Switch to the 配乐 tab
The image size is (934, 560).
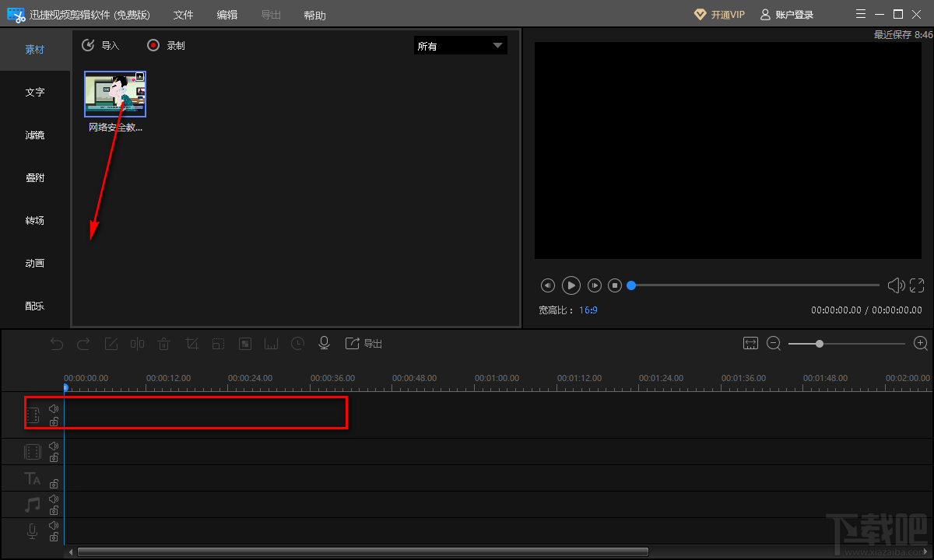[35, 306]
